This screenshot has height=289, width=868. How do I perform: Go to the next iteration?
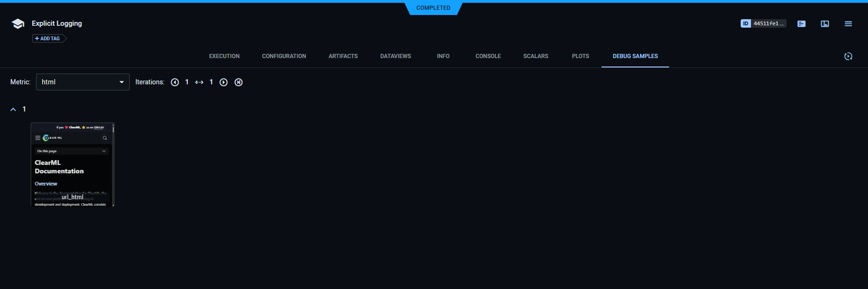pyautogui.click(x=224, y=82)
